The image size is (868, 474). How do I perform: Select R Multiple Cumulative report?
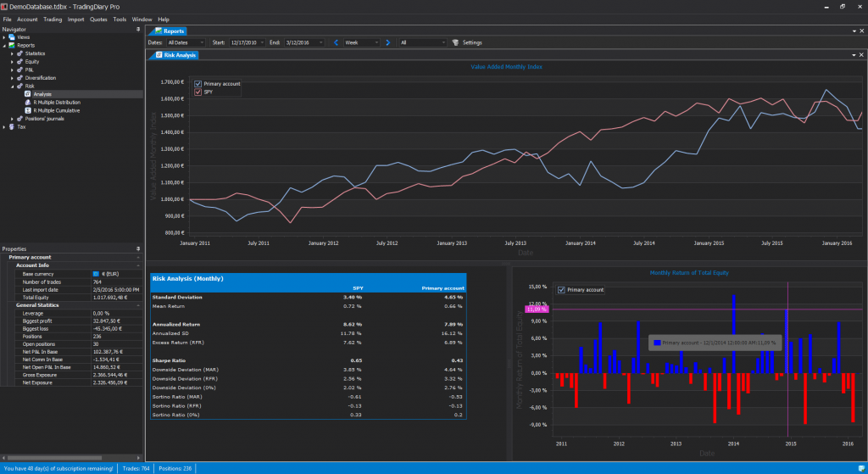click(57, 111)
